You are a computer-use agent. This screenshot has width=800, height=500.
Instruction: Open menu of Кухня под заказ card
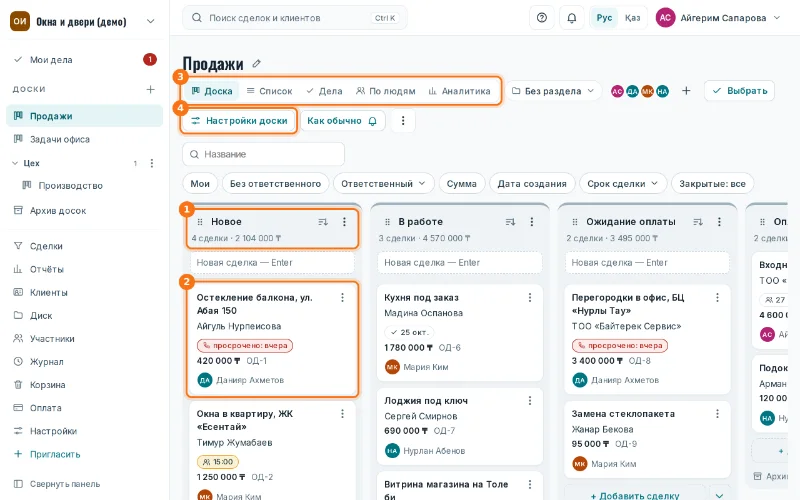530,297
